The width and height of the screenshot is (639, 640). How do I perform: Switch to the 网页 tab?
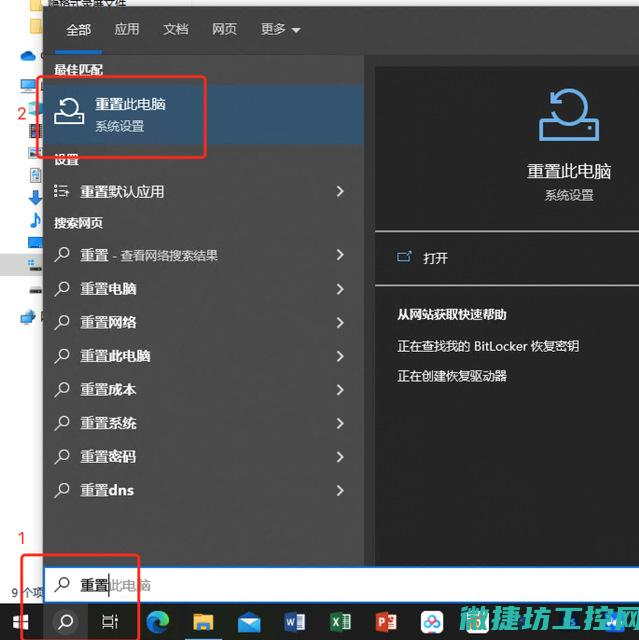(224, 29)
